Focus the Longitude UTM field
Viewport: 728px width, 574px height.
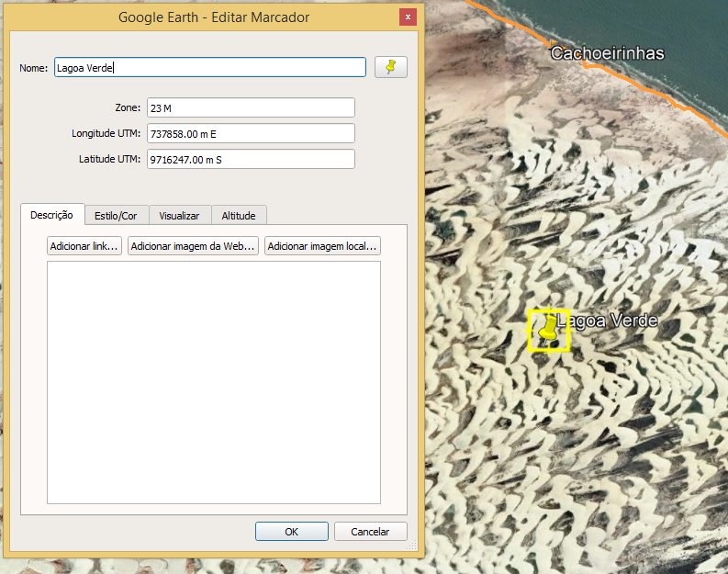point(250,133)
